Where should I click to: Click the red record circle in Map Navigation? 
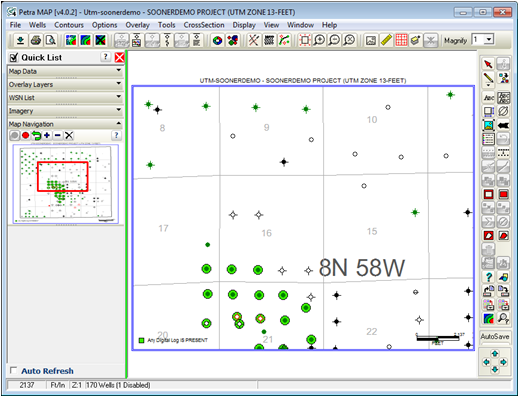[x=25, y=136]
